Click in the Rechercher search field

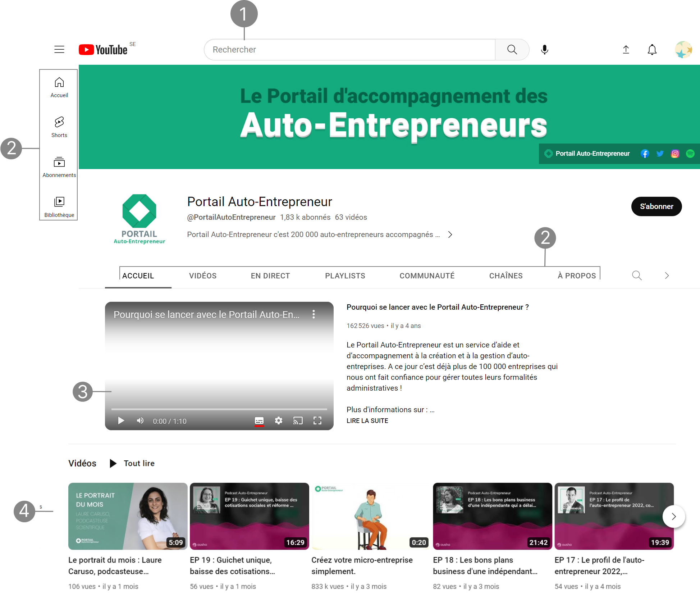click(349, 50)
